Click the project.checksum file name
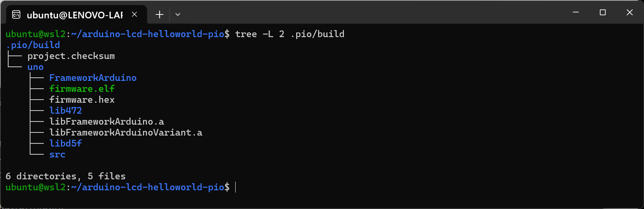 [x=71, y=56]
